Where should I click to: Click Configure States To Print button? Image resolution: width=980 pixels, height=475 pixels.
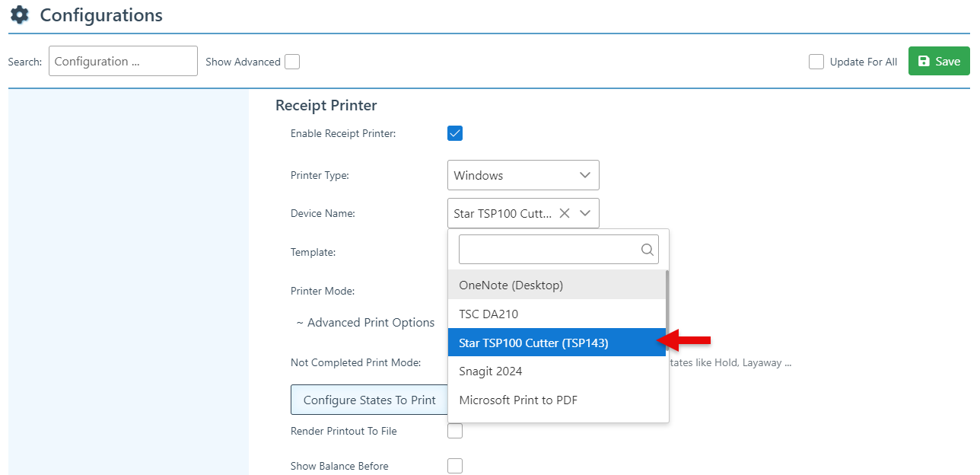(369, 400)
